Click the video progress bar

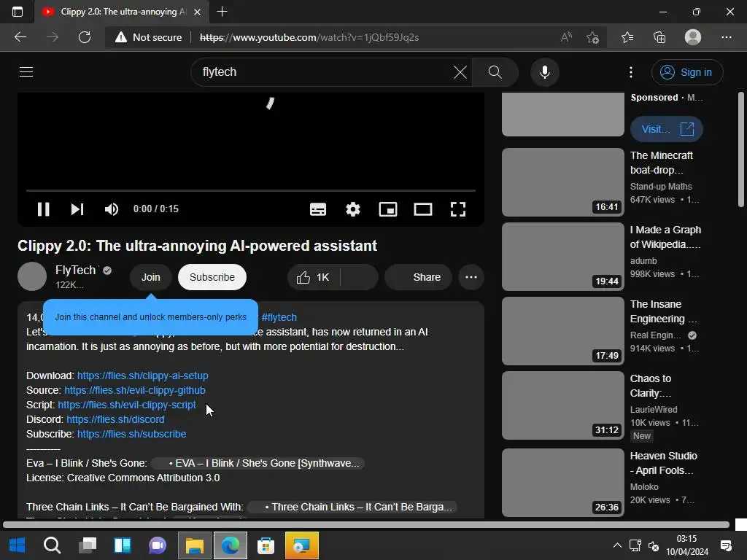pos(251,190)
